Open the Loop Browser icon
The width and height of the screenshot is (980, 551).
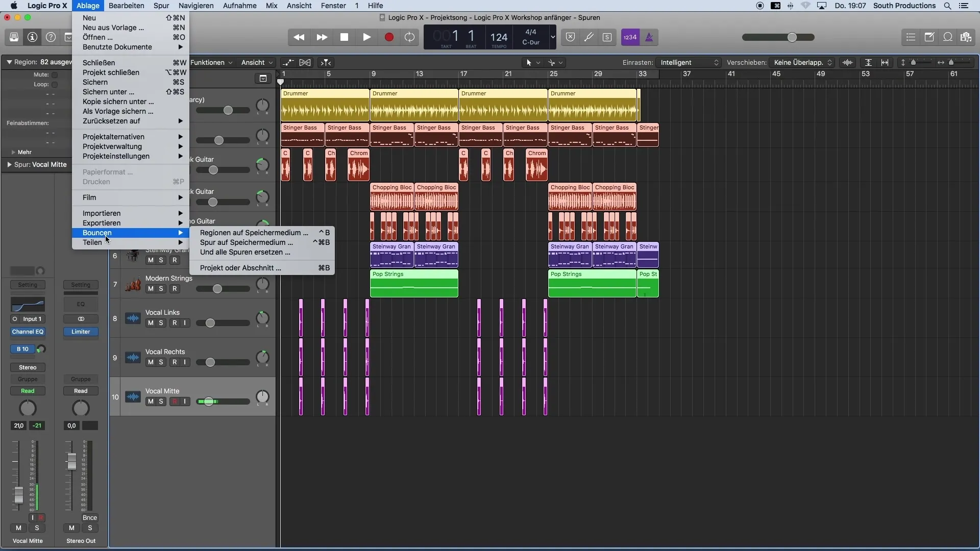pyautogui.click(x=948, y=37)
